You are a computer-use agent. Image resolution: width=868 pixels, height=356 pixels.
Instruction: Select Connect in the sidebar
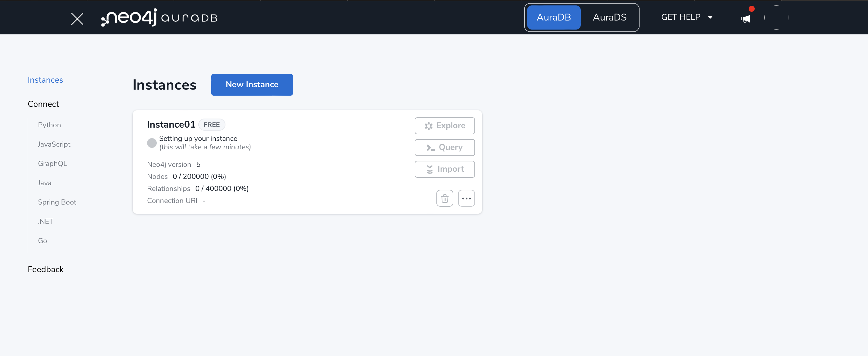click(x=43, y=104)
